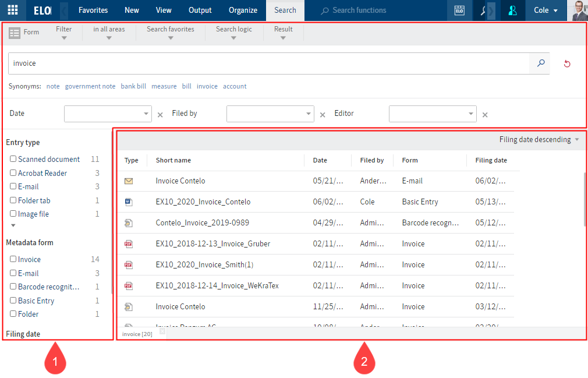Image resolution: width=588 pixels, height=378 pixels.
Task: Check E-mail under Metadata form
Action: click(13, 273)
